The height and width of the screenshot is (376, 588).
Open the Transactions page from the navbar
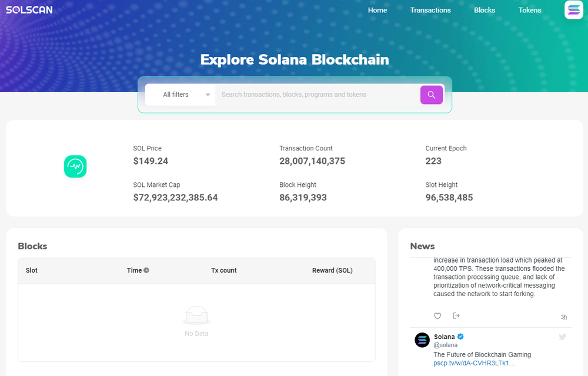430,10
